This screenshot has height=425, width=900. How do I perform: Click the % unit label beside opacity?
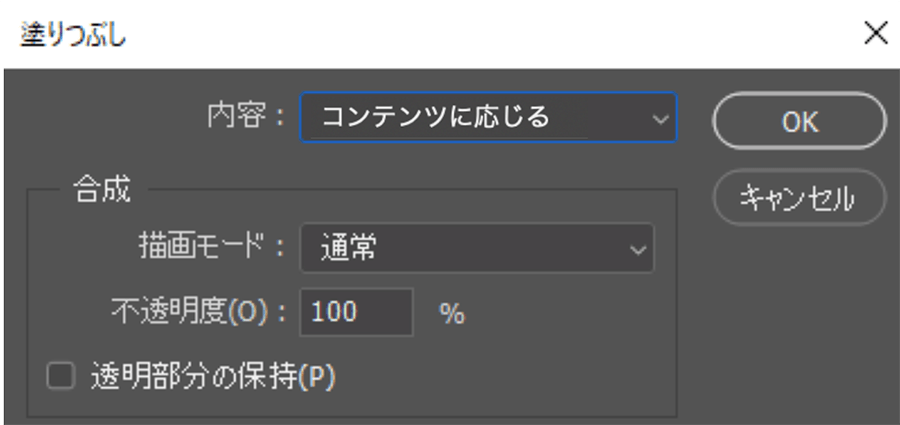tap(452, 314)
